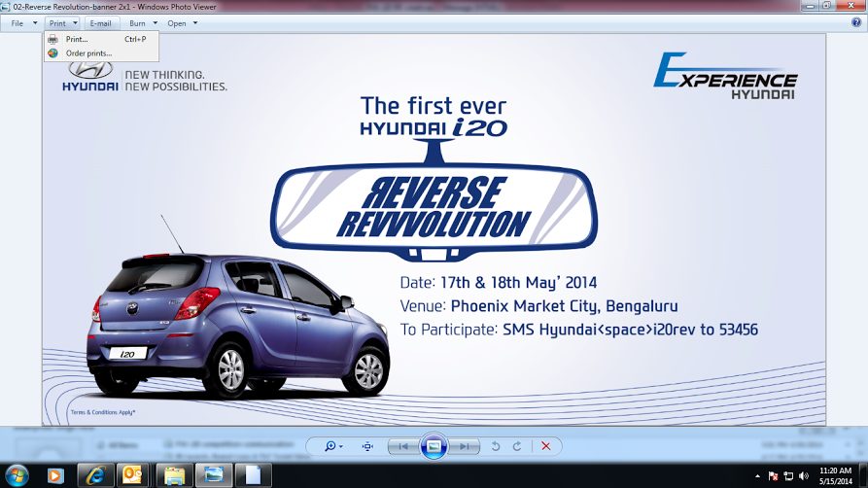The width and height of the screenshot is (868, 488).
Task: Launch Internet Explorer from the taskbar
Action: (x=95, y=474)
